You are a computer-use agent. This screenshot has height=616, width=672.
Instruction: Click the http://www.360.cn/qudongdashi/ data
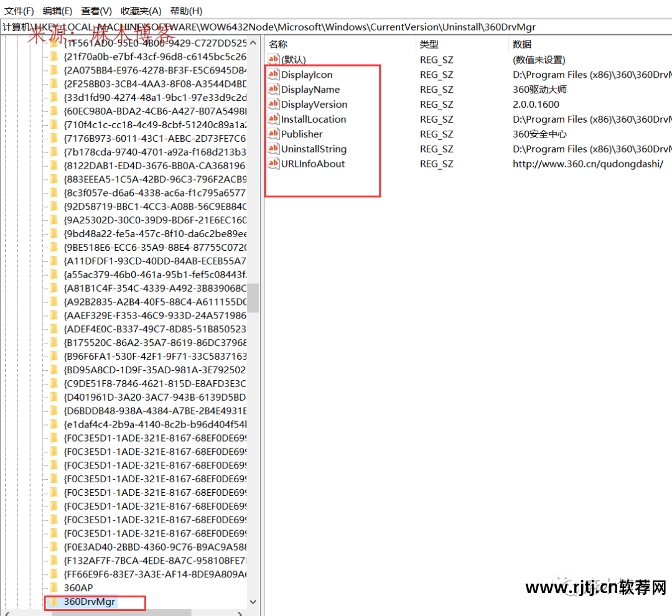pyautogui.click(x=588, y=164)
